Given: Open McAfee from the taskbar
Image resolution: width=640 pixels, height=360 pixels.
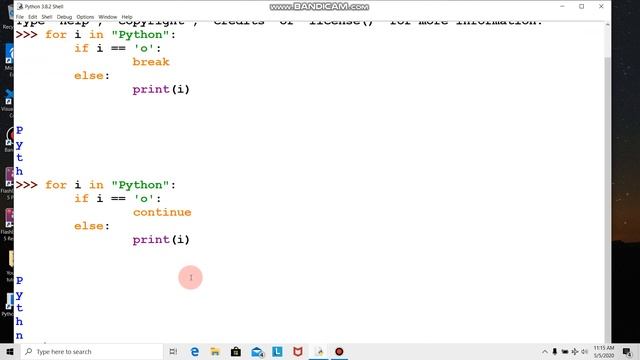Looking at the screenshot, I should pos(298,351).
